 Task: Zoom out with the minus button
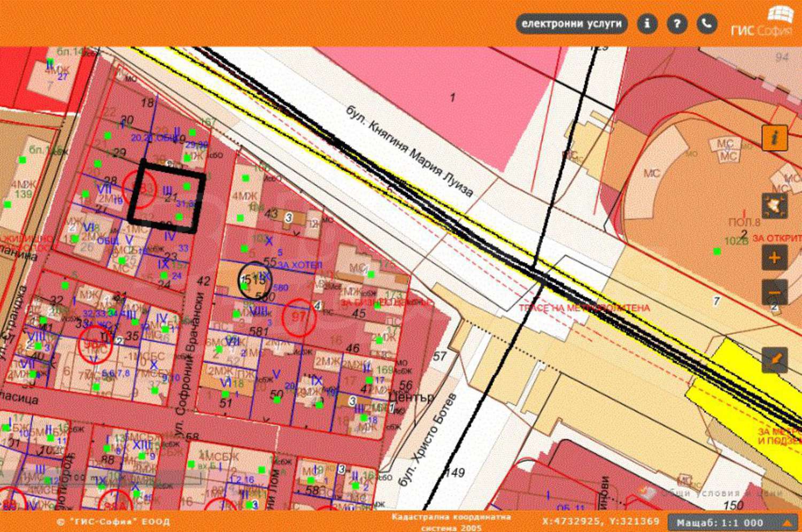pos(774,292)
